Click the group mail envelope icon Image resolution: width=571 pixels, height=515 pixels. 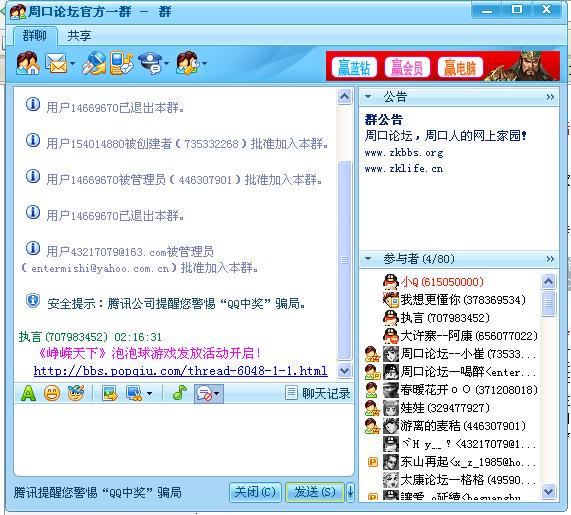[56, 63]
